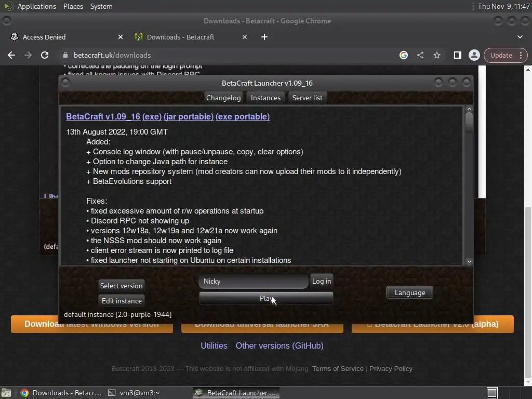Click the default instance [2.0-purple-1944] text
This screenshot has width=532, height=399.
(x=118, y=314)
